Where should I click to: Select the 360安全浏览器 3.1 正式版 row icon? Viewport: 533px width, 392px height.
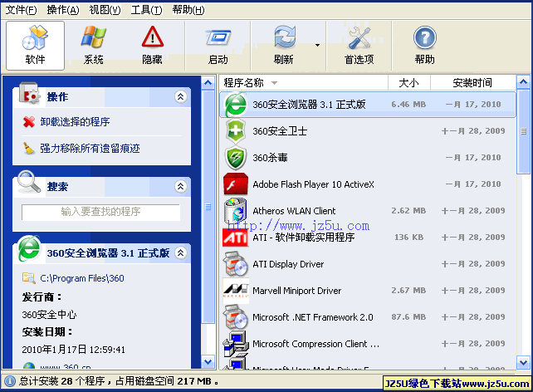(x=236, y=105)
